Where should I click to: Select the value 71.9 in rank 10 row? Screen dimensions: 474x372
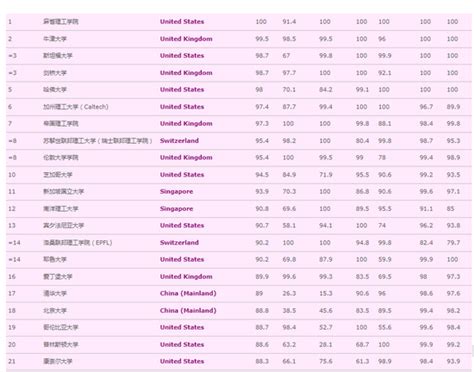326,175
